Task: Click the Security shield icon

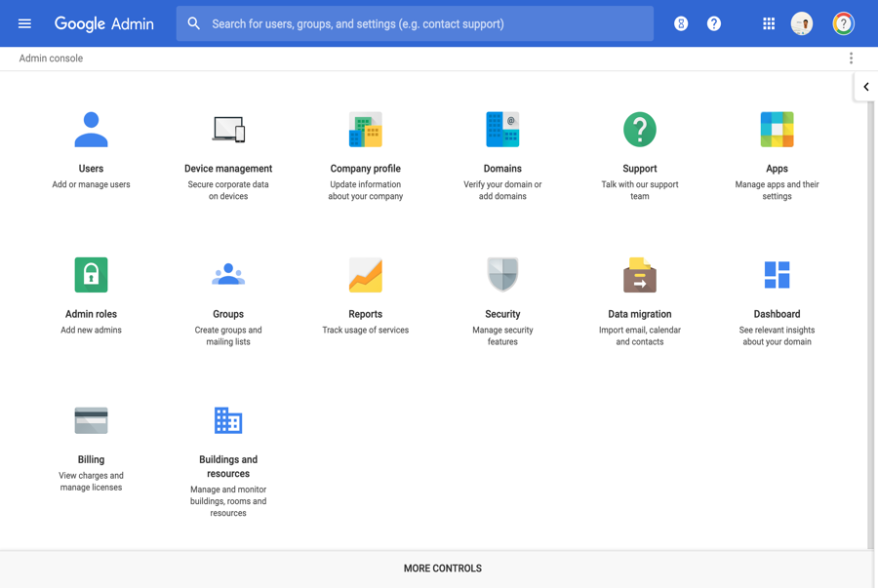Action: click(502, 275)
